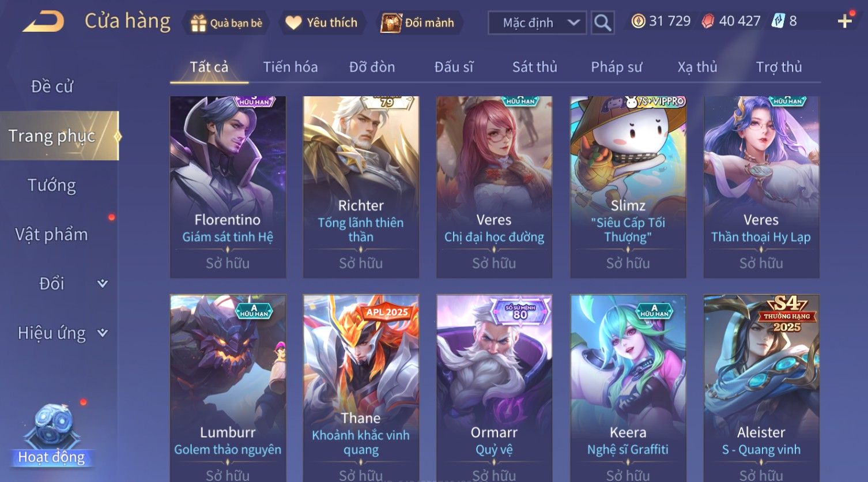Click the red ruby currency icon
This screenshot has width=868, height=482.
(708, 21)
